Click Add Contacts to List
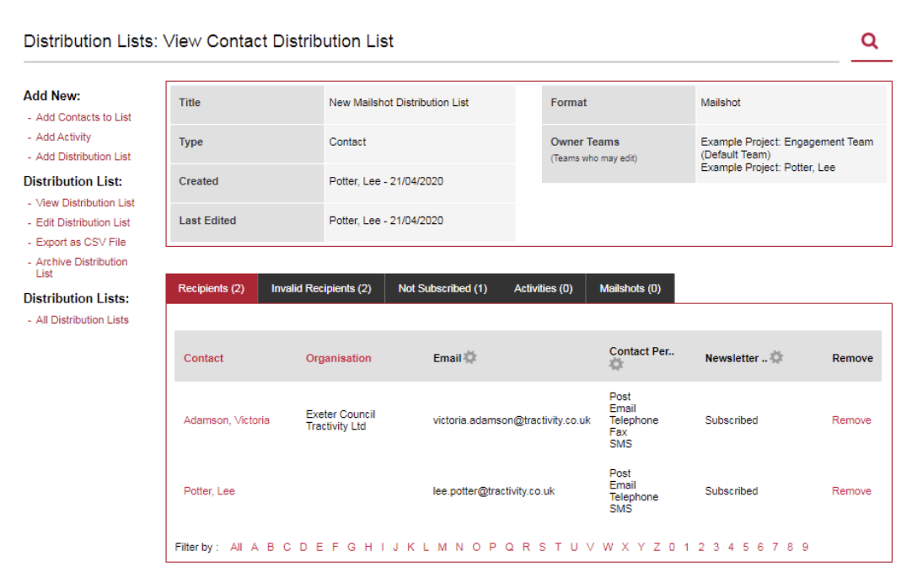This screenshot has width=912, height=588. pyautogui.click(x=81, y=117)
